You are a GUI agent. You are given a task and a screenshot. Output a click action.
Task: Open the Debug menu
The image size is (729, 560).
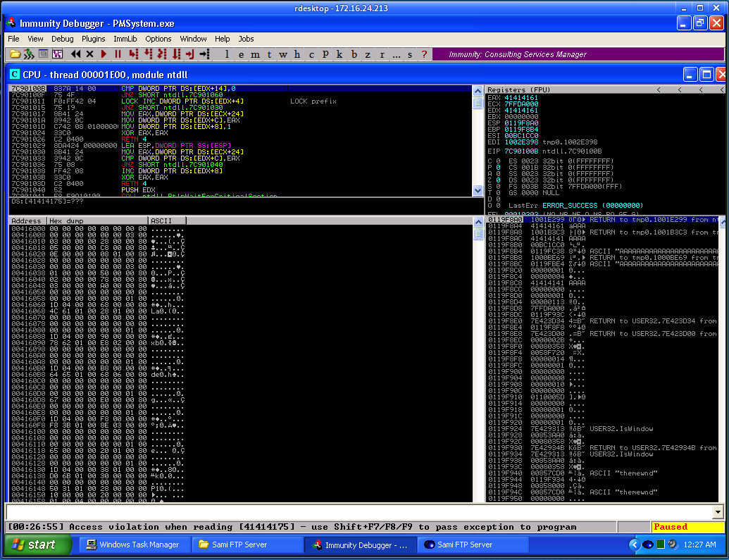62,39
